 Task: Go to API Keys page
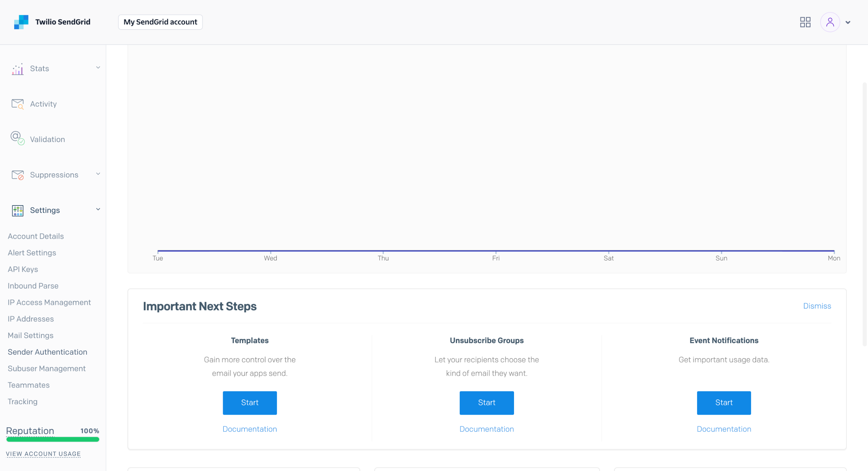click(23, 269)
